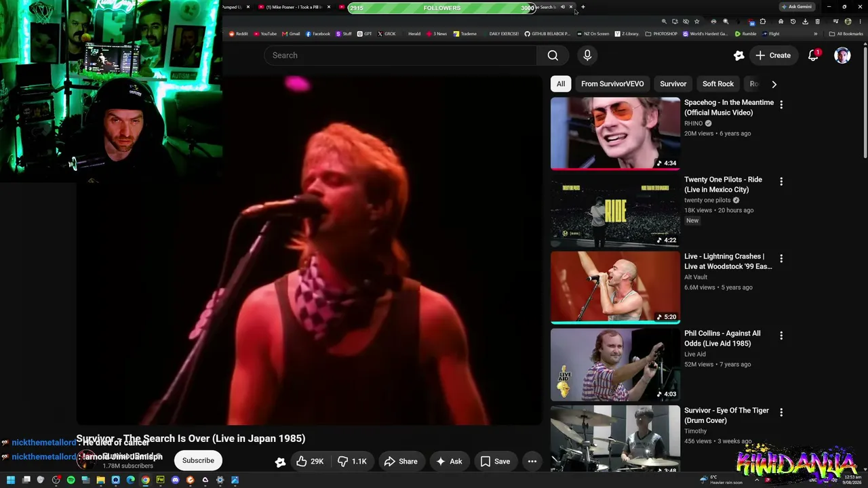Click the zoom magnifier icon in address bar
Screen dimensions: 868x488
tap(664, 22)
